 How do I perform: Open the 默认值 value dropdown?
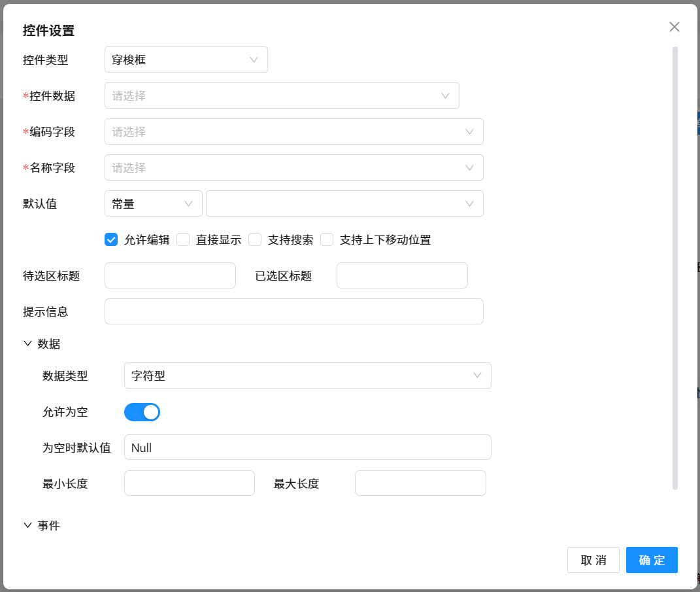(x=344, y=203)
